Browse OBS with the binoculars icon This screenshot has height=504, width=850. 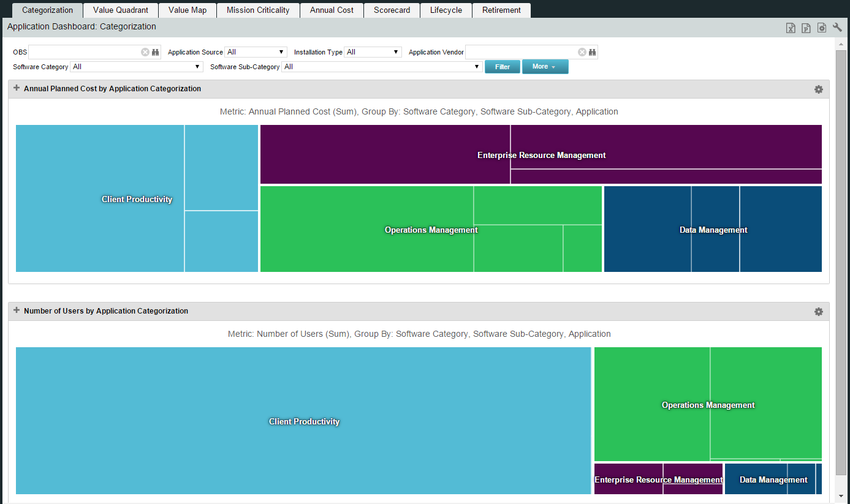(x=156, y=52)
